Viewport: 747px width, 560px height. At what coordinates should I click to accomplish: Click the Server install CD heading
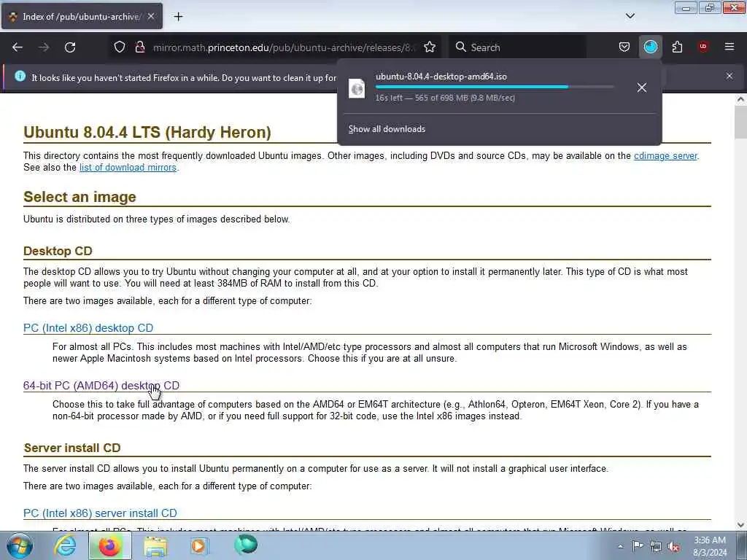72,448
